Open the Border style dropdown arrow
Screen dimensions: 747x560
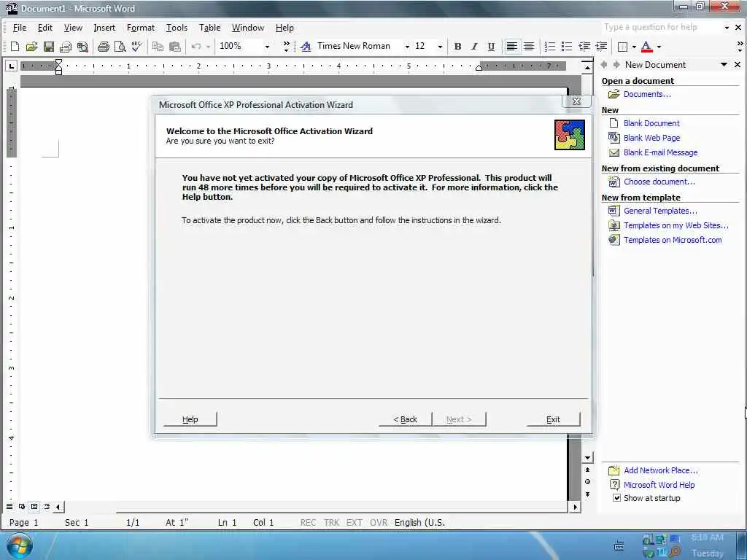tap(634, 46)
